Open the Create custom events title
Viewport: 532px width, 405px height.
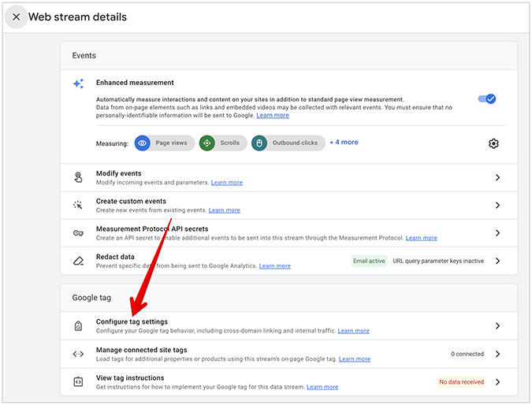[x=131, y=201]
